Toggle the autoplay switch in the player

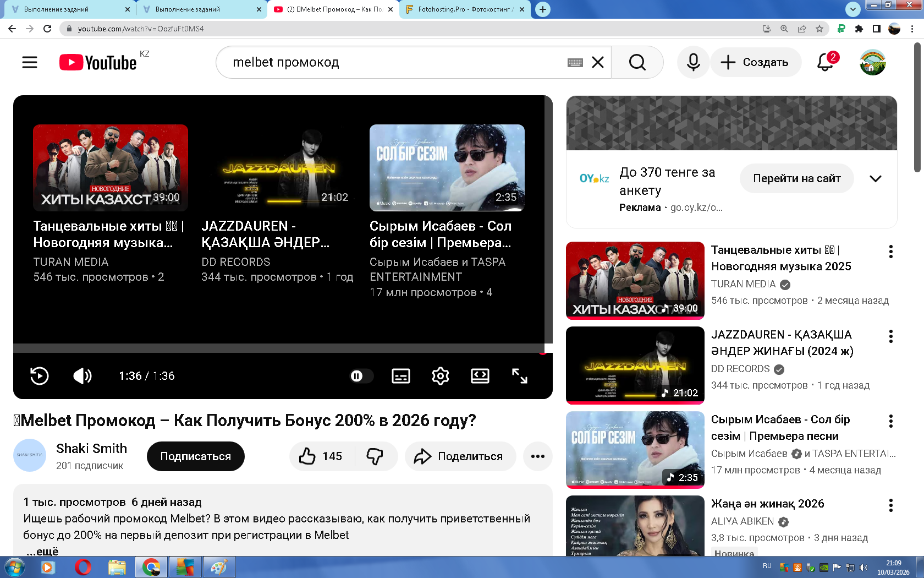tap(361, 376)
